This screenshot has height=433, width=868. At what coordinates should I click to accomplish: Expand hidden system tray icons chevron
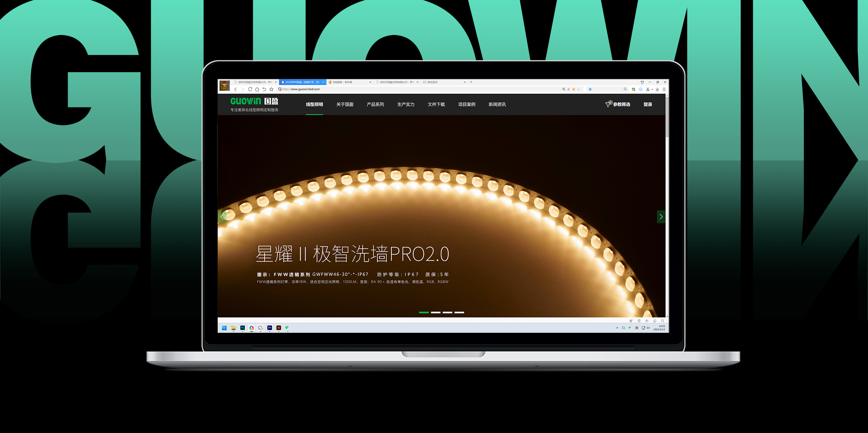point(617,328)
